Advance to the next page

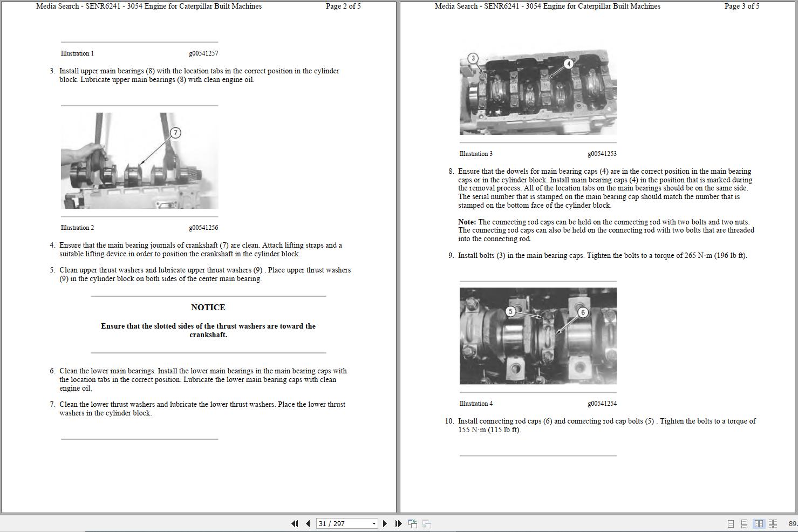pos(385,523)
